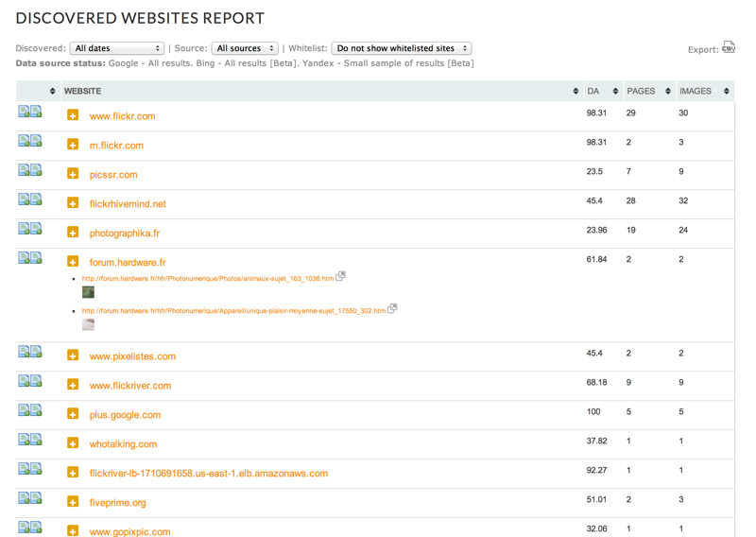Open the Whitelist filter dropdown

(401, 48)
